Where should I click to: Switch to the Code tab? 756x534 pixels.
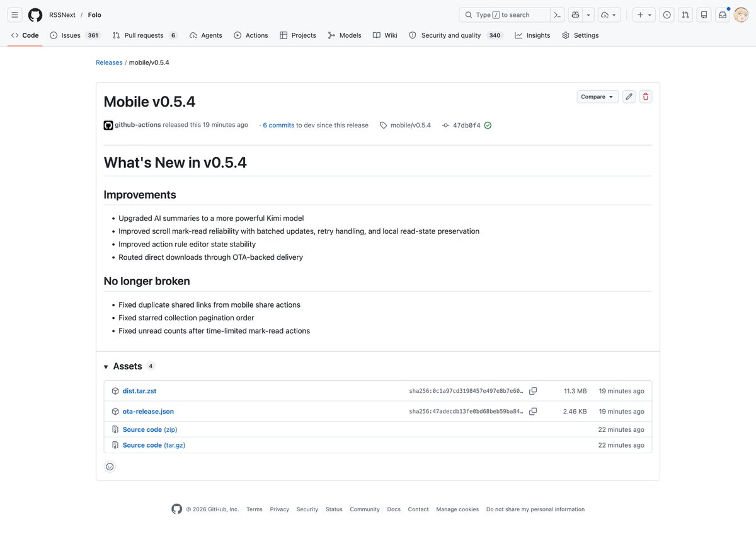(x=25, y=35)
